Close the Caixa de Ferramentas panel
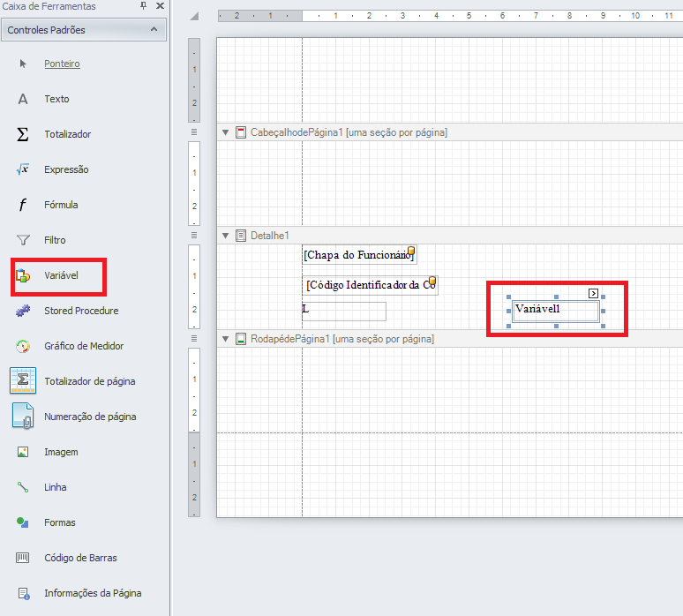The width and height of the screenshot is (683, 616). click(160, 5)
